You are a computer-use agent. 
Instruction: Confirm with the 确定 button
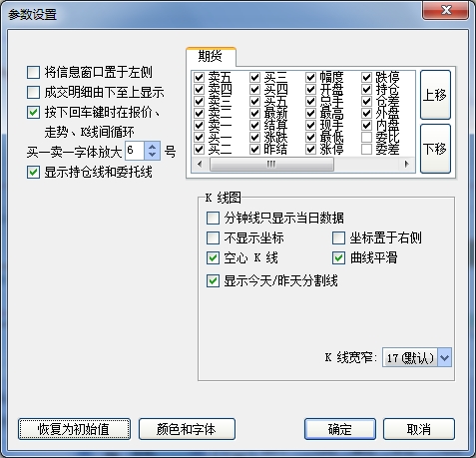point(340,429)
